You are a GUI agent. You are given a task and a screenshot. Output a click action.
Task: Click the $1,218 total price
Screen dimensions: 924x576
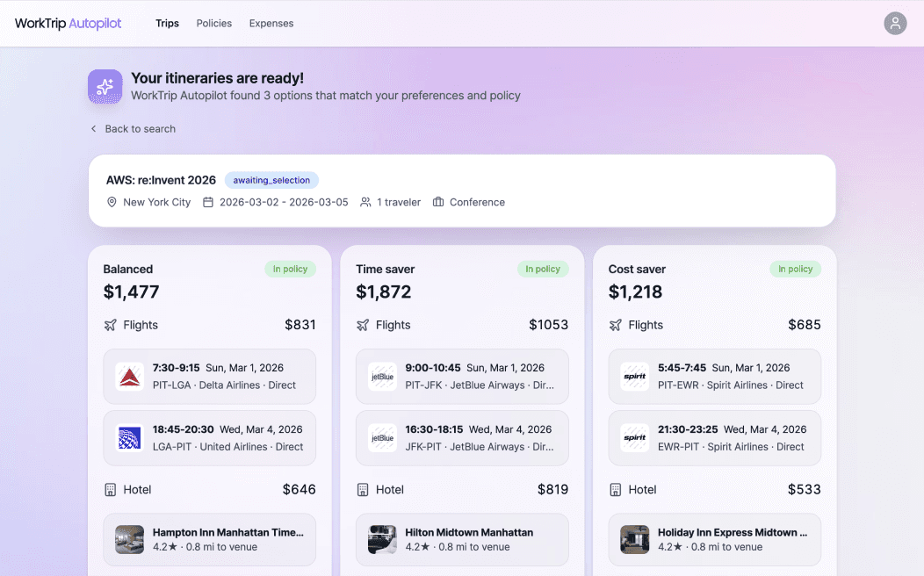click(635, 292)
